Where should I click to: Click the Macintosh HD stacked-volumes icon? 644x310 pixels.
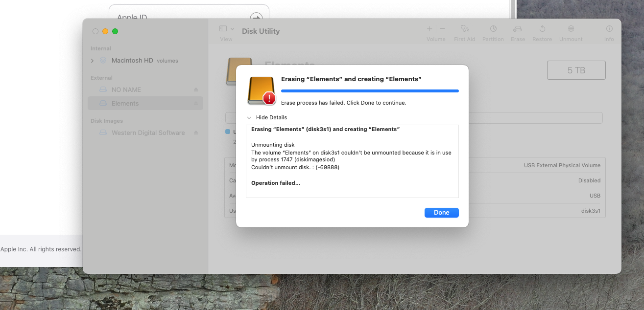103,61
